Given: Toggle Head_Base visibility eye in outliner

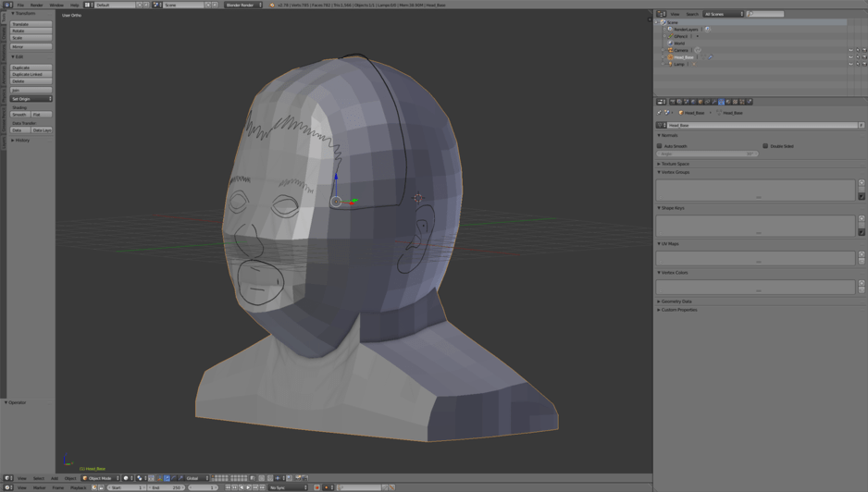Looking at the screenshot, I should tap(850, 57).
